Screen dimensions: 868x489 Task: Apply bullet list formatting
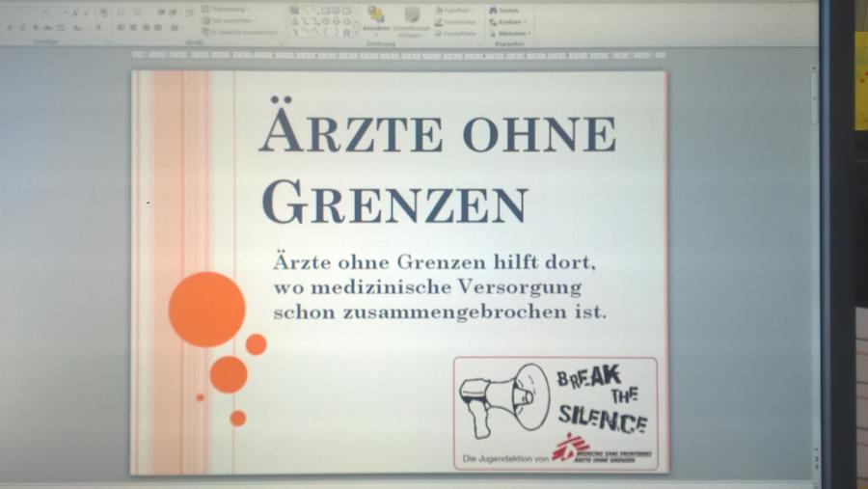pyautogui.click(x=122, y=13)
